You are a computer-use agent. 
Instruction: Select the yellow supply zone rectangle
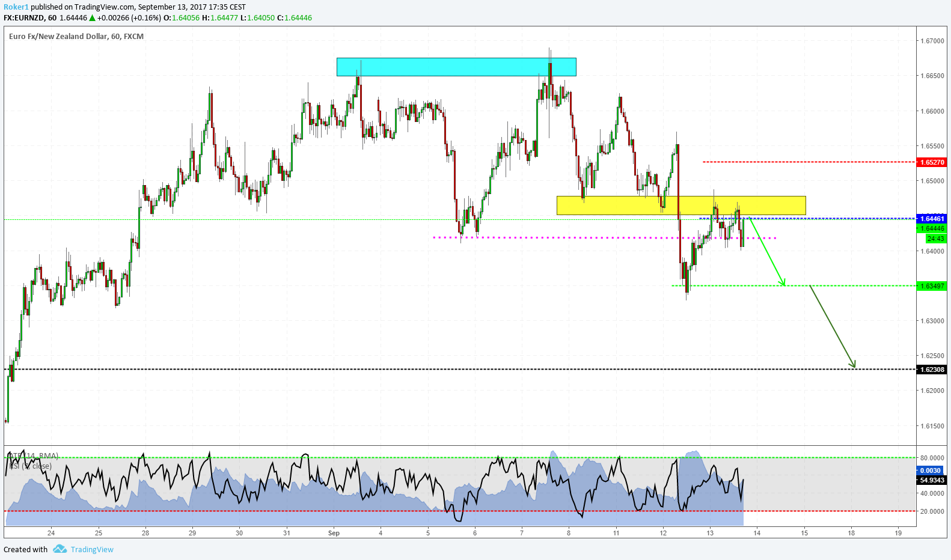[x=681, y=205]
